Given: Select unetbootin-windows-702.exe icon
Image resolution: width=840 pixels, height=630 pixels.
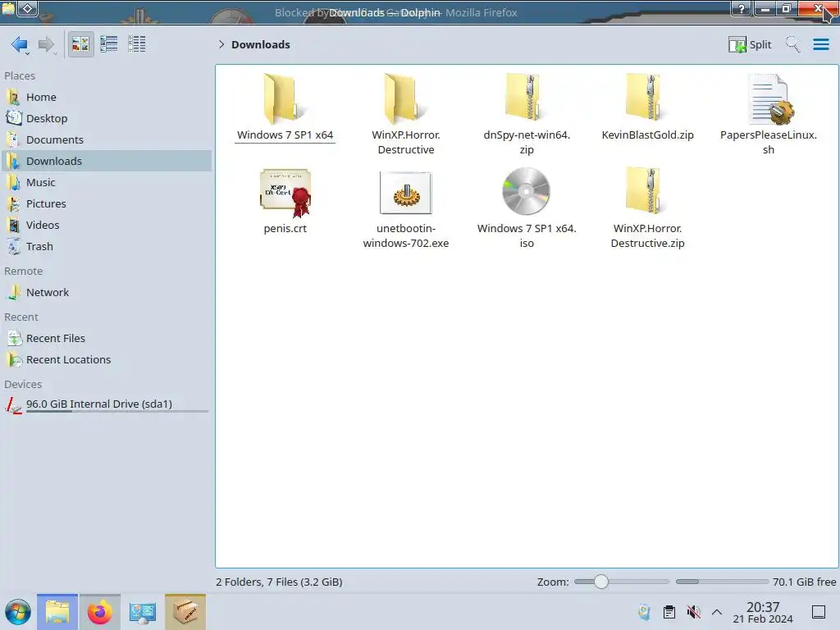Looking at the screenshot, I should [x=405, y=193].
